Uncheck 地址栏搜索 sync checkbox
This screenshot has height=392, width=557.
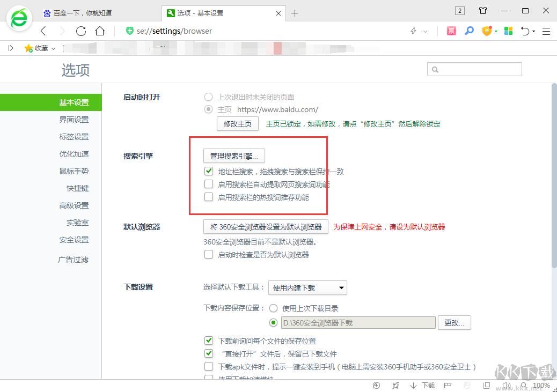tap(208, 171)
